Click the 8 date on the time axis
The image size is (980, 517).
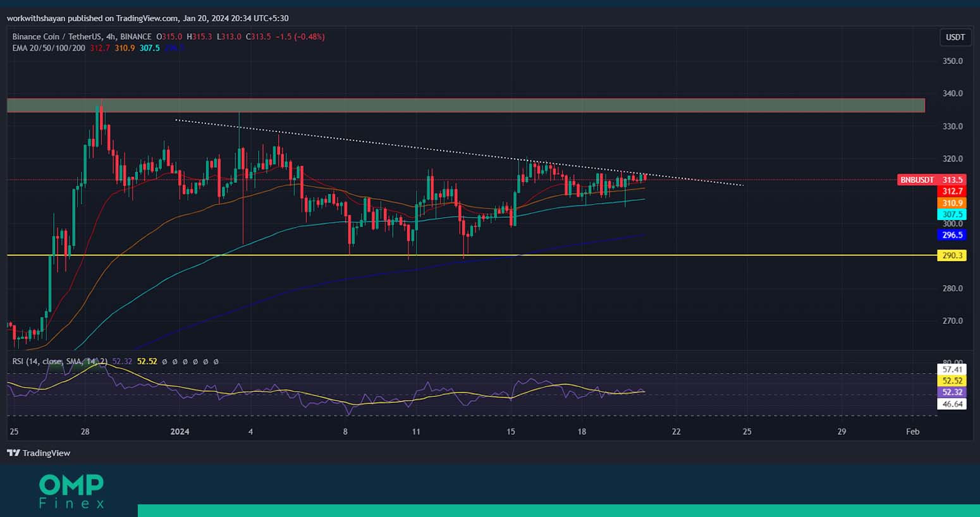tap(345, 432)
